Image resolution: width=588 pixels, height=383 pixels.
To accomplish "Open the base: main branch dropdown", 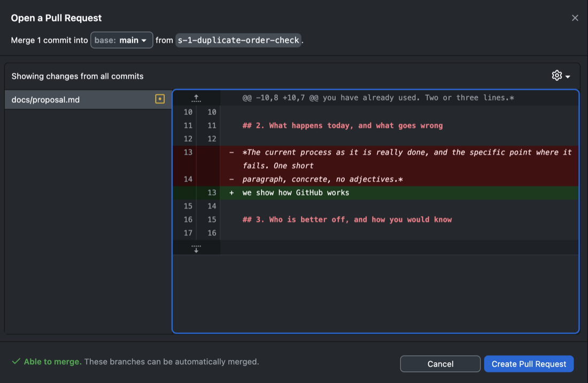I will (x=121, y=40).
